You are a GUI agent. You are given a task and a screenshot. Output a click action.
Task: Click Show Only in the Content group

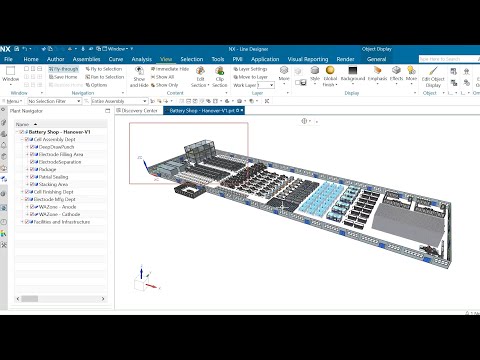164,85
